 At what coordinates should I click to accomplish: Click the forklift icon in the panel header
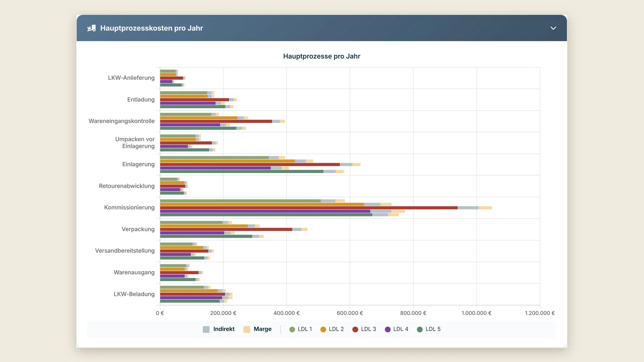[x=91, y=28]
